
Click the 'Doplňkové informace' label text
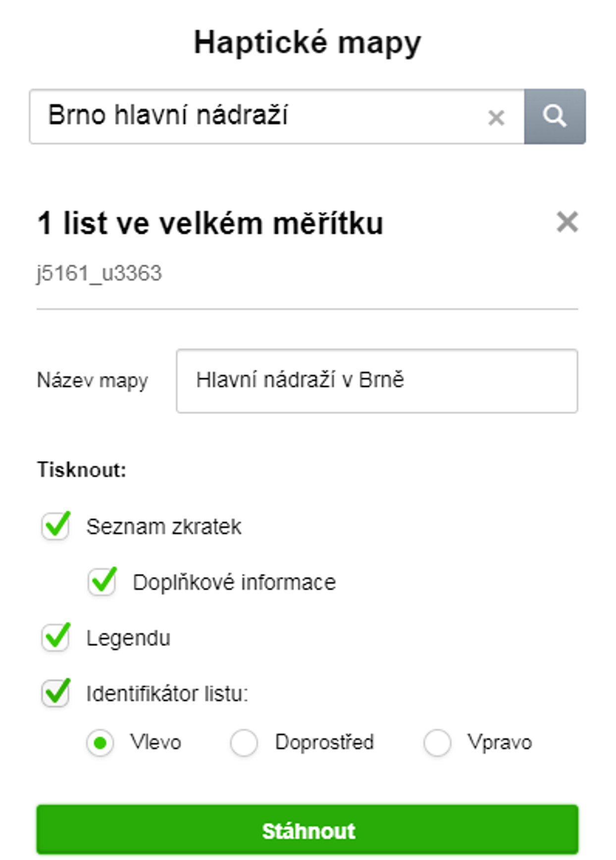(x=234, y=582)
